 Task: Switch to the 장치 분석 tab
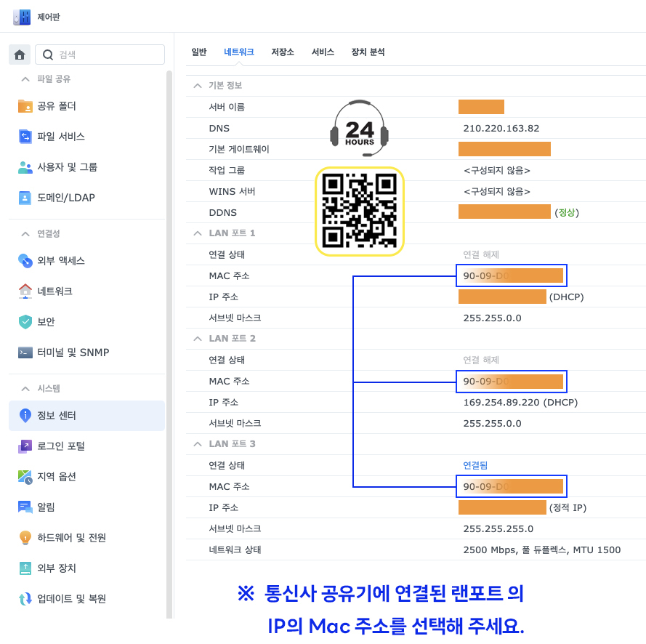point(368,52)
